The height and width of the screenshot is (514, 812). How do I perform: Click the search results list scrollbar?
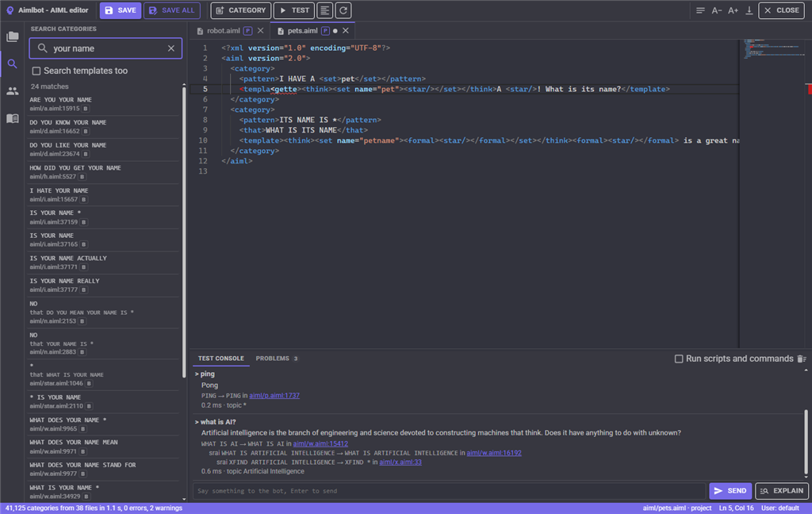(184, 233)
